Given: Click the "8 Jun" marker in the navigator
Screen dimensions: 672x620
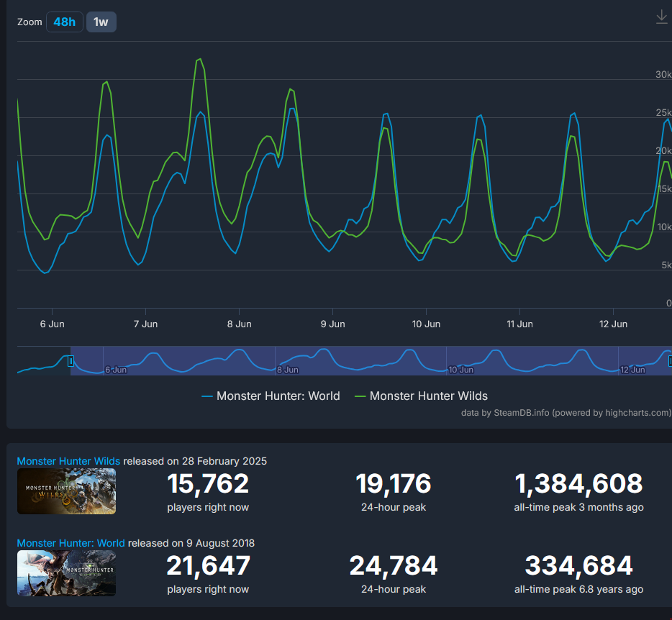Looking at the screenshot, I should pos(288,370).
